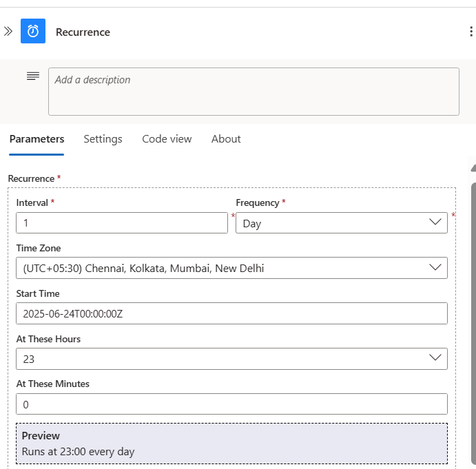Open the At These Hours dropdown
476x469 pixels.
pos(231,359)
